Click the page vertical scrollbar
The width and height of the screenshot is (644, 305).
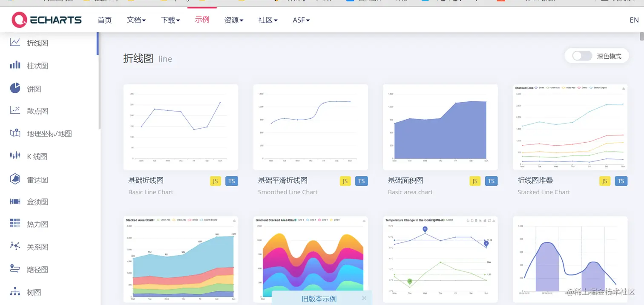[641, 36]
